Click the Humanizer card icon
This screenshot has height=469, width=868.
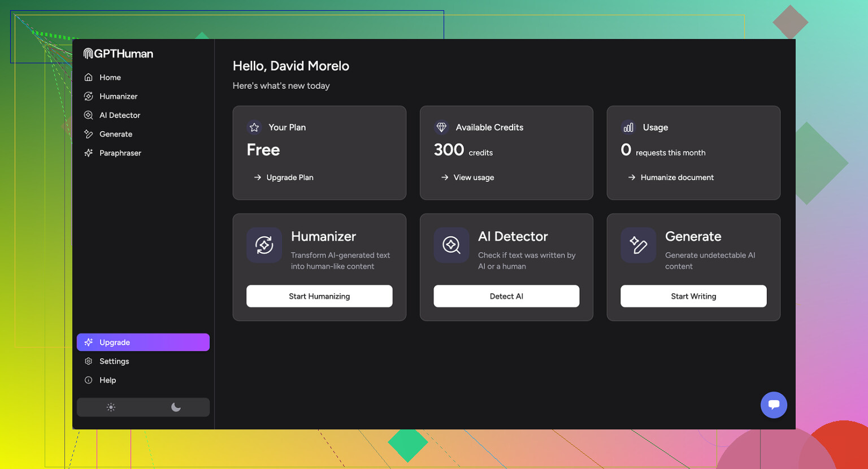pos(264,245)
